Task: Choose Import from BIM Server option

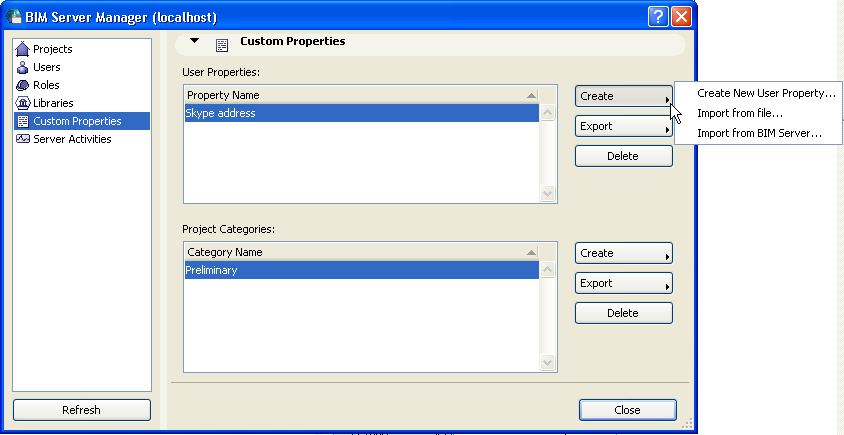Action: pos(759,133)
